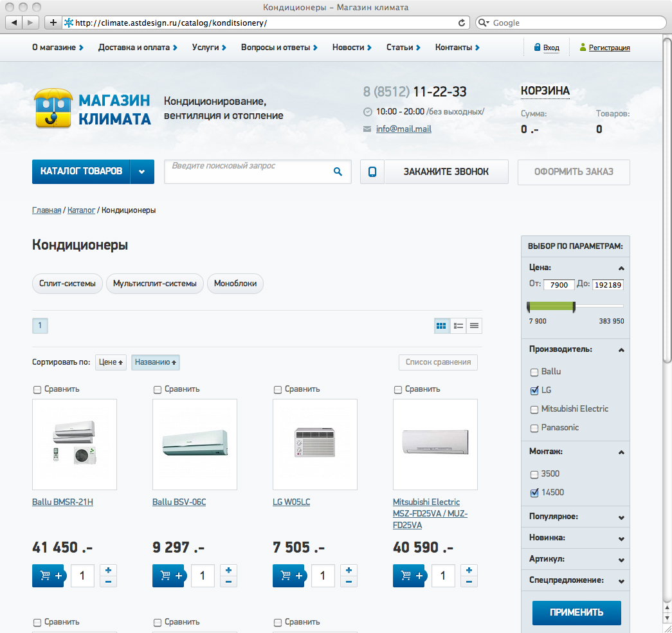Click the ЗАКАЖИТЕ ЗВОНОК button
672x633 pixels.
point(446,172)
